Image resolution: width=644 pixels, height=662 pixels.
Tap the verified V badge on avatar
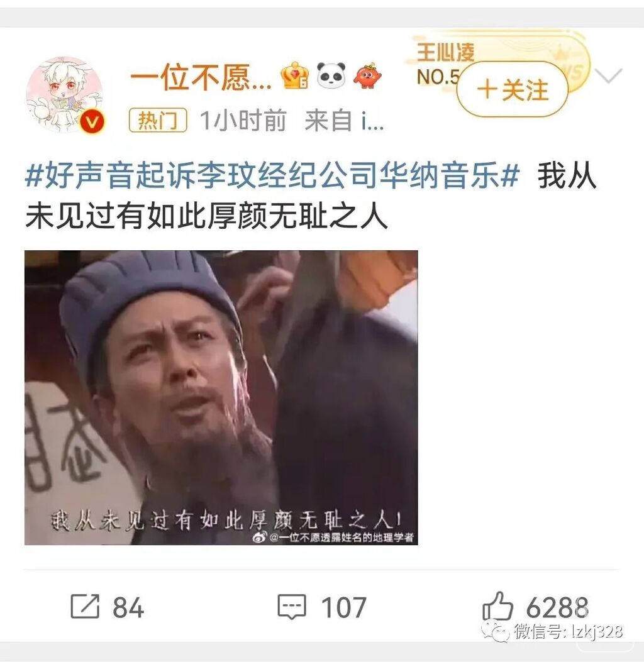click(92, 121)
